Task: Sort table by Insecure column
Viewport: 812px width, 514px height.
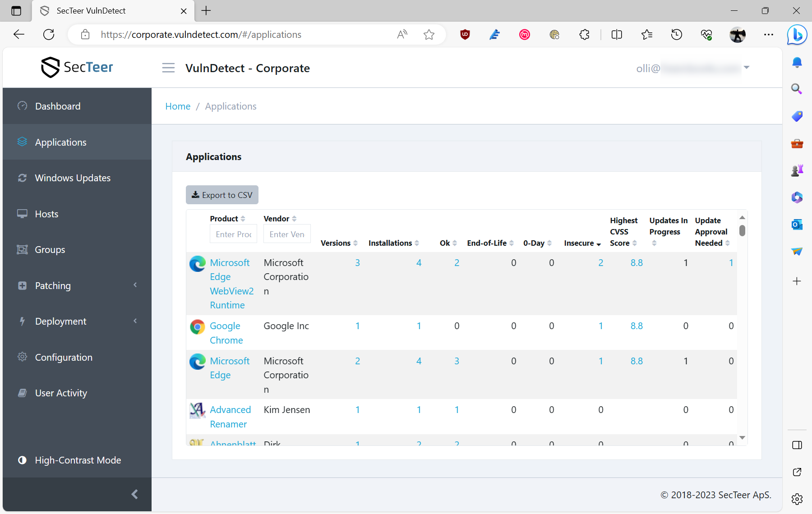Action: (582, 243)
